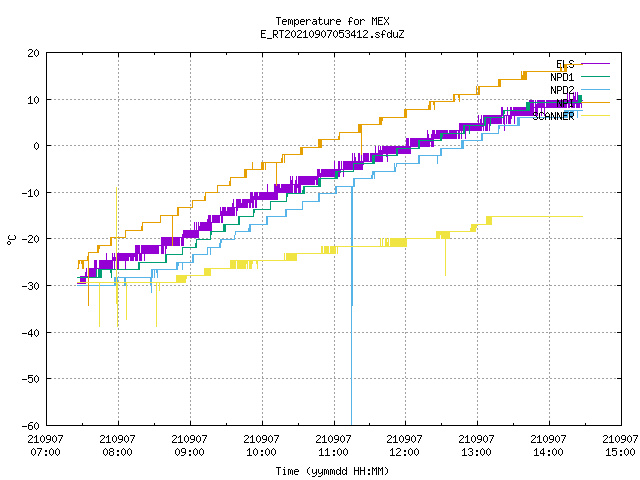Click the y-axis label -50
The image size is (640, 480).
click(x=31, y=379)
